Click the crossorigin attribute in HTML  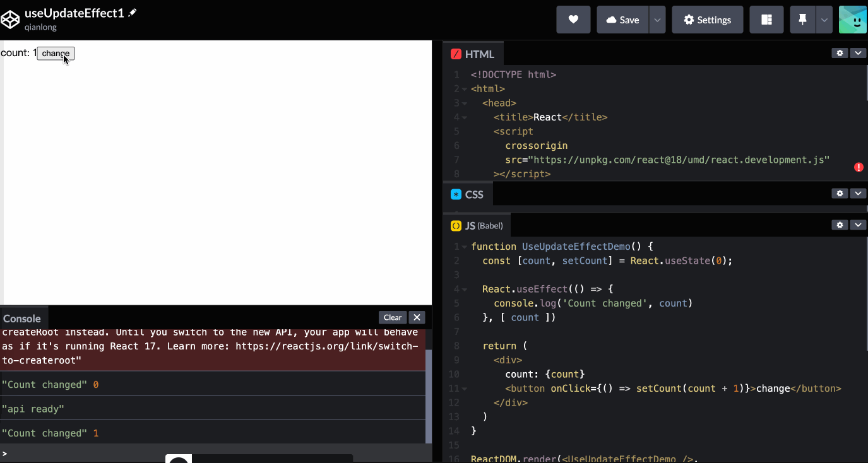537,146
